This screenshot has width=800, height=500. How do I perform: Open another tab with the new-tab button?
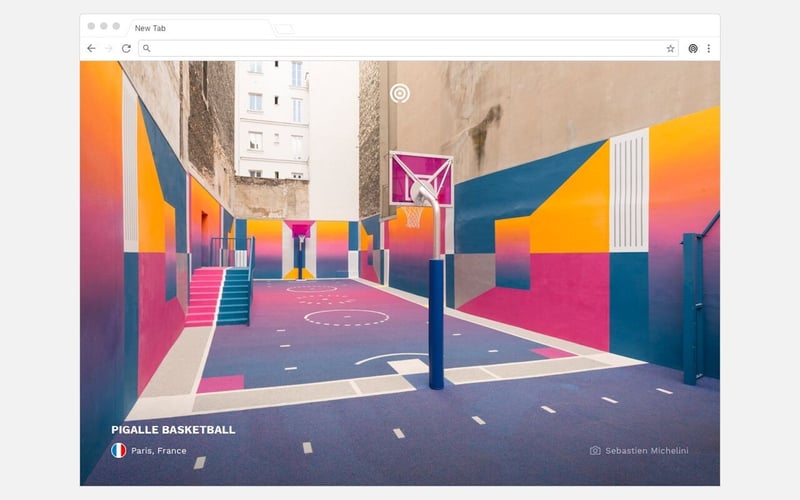284,29
